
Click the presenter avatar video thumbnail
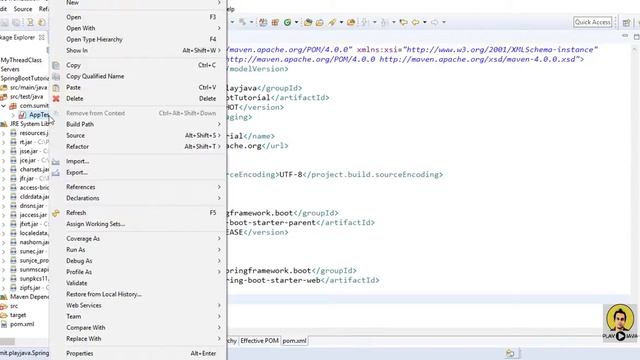pos(620,322)
